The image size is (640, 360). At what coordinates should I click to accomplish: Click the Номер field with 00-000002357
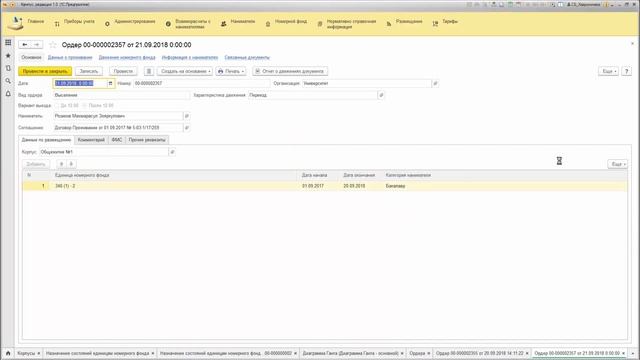201,83
